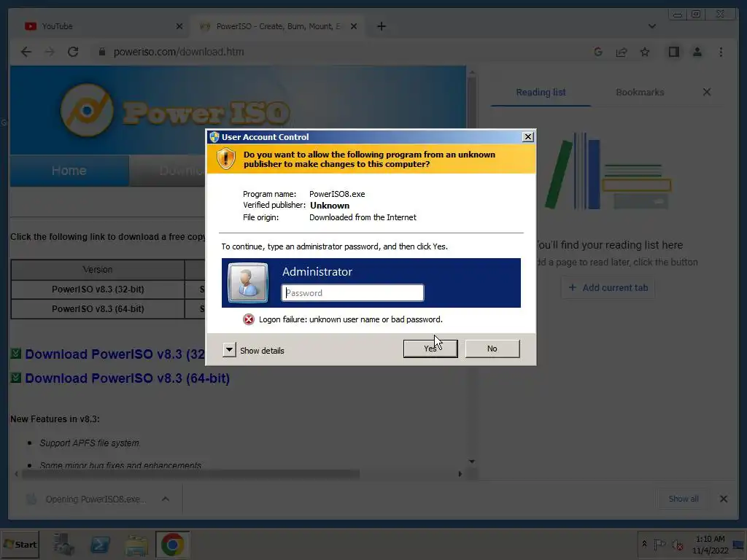Viewport: 747px width, 560px height.
Task: Click Add current tab button
Action: coord(608,287)
